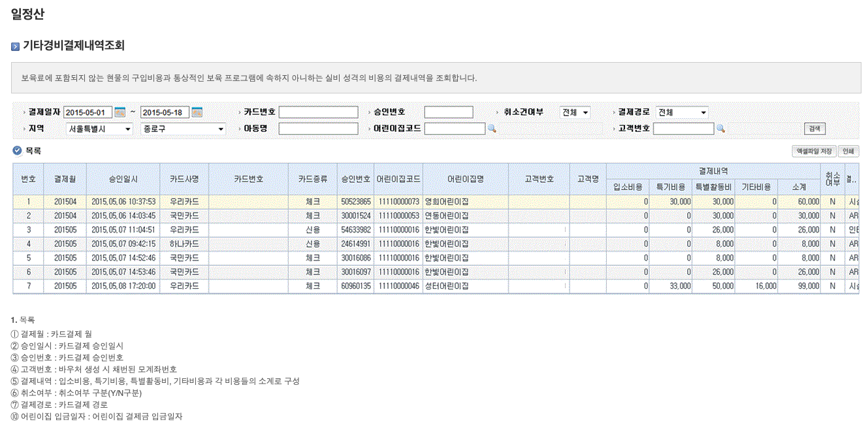Click the 검색 search button
This screenshot has height=428, width=868.
click(814, 129)
